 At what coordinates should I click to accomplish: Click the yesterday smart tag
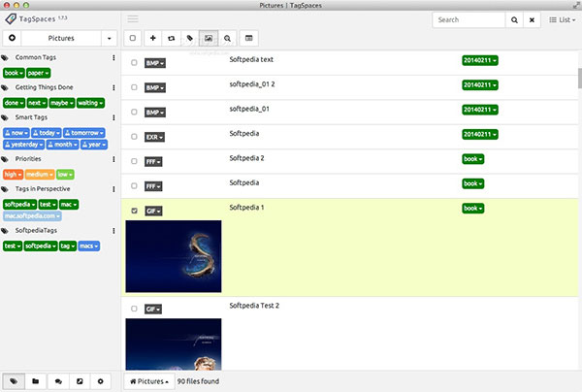tap(23, 145)
